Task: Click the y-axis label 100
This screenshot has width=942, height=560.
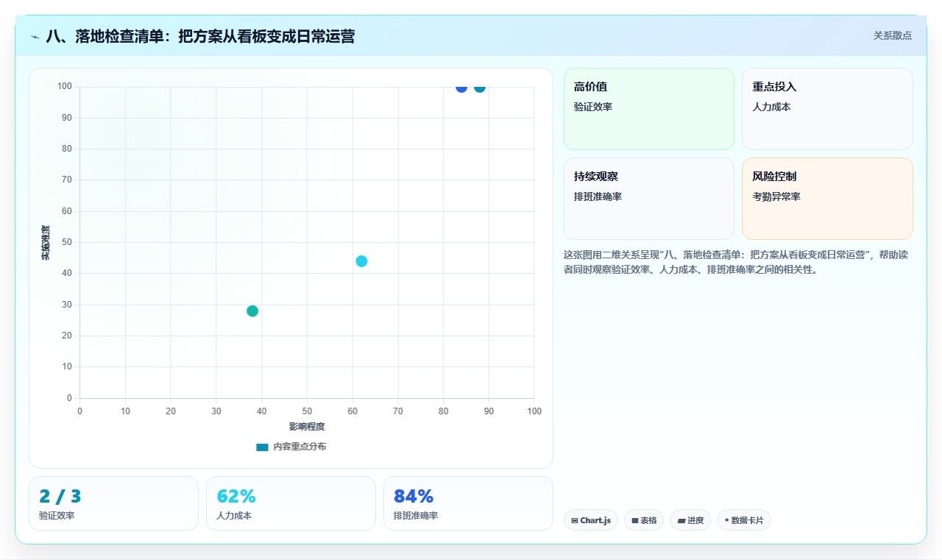Action: [x=65, y=87]
